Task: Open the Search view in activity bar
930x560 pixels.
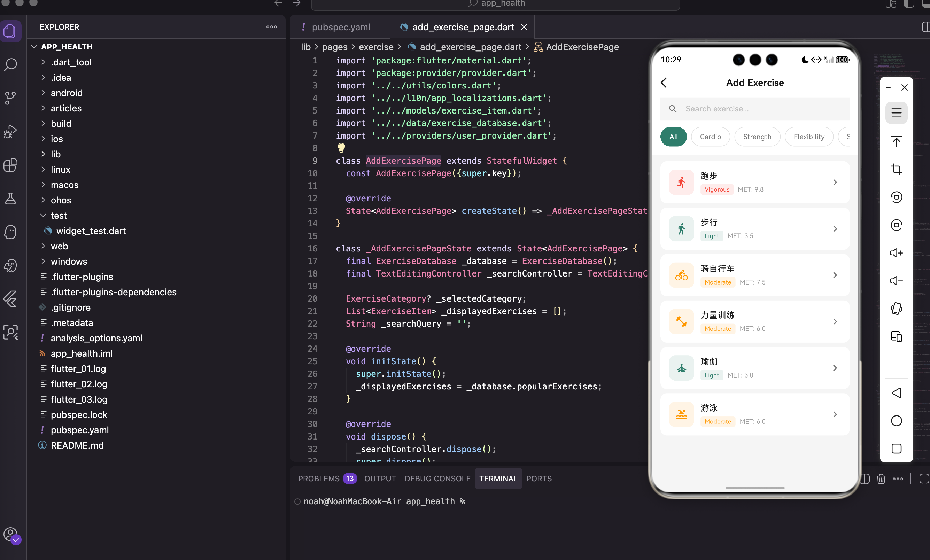Action: click(10, 64)
